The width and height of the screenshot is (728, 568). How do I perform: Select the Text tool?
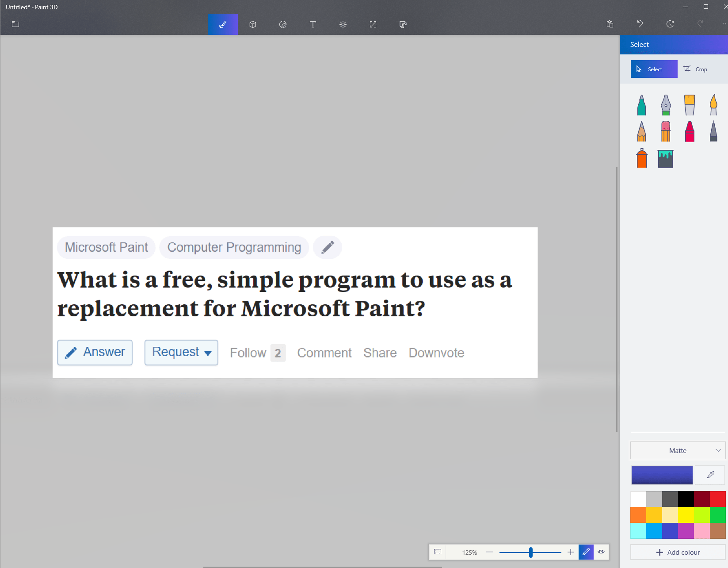click(313, 24)
